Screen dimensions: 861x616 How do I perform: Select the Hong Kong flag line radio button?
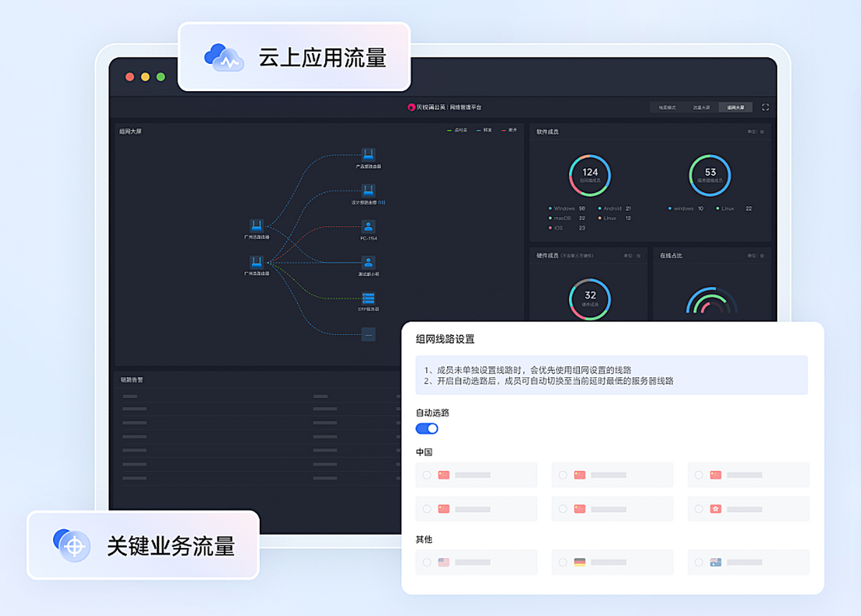[700, 508]
